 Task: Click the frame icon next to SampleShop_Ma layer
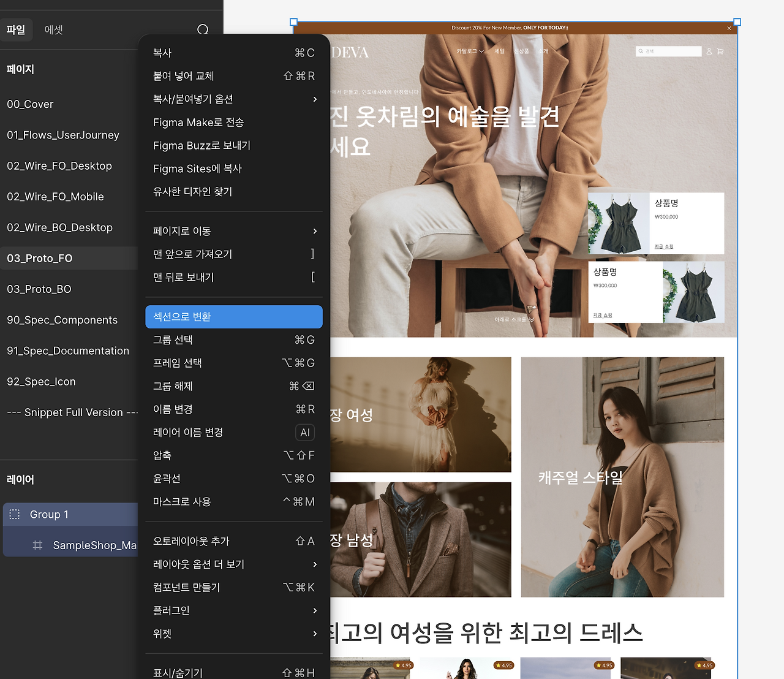pyautogui.click(x=38, y=545)
